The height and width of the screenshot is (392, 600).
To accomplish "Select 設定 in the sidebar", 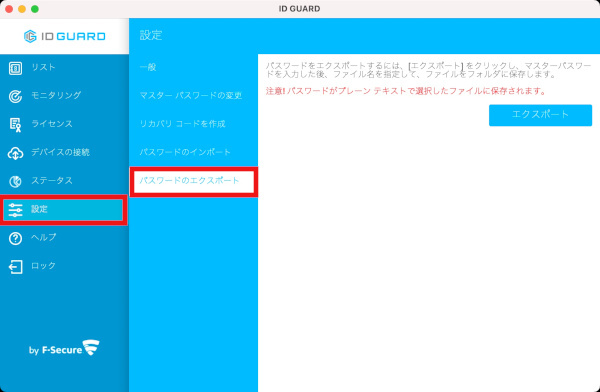I will point(64,209).
